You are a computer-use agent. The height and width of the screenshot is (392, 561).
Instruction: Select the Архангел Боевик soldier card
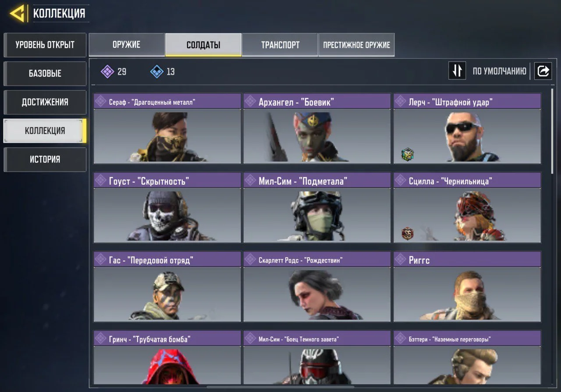pos(317,128)
